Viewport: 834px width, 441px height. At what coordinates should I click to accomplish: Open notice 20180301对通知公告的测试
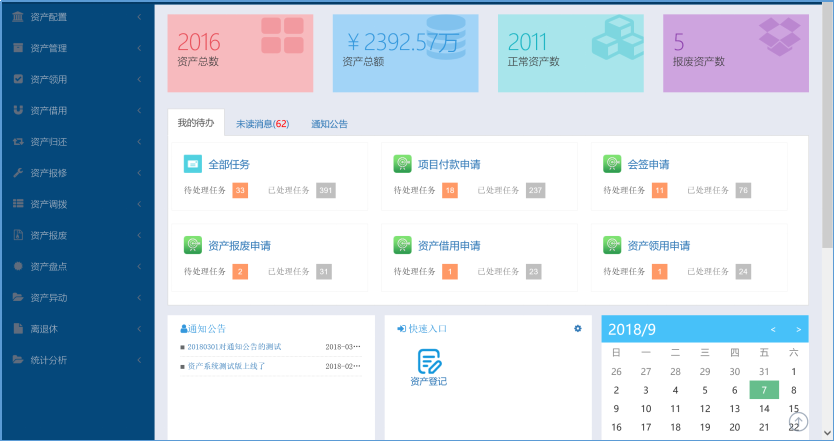tap(234, 347)
